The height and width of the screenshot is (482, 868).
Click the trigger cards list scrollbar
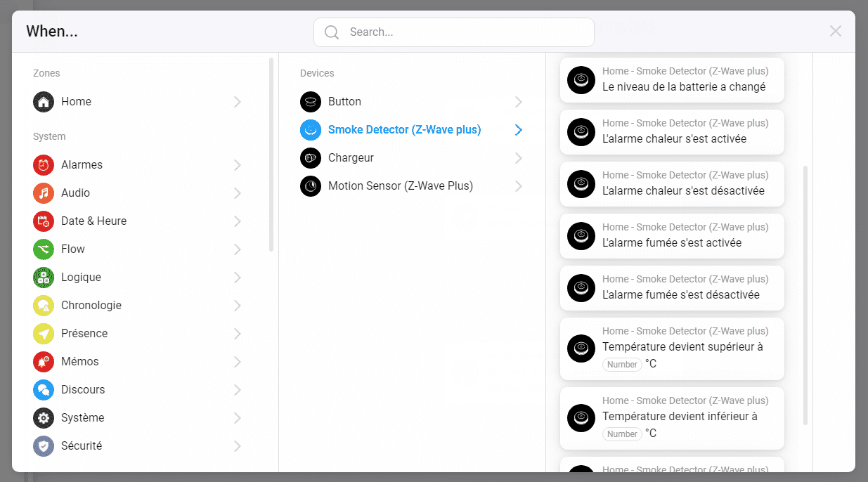(x=805, y=295)
